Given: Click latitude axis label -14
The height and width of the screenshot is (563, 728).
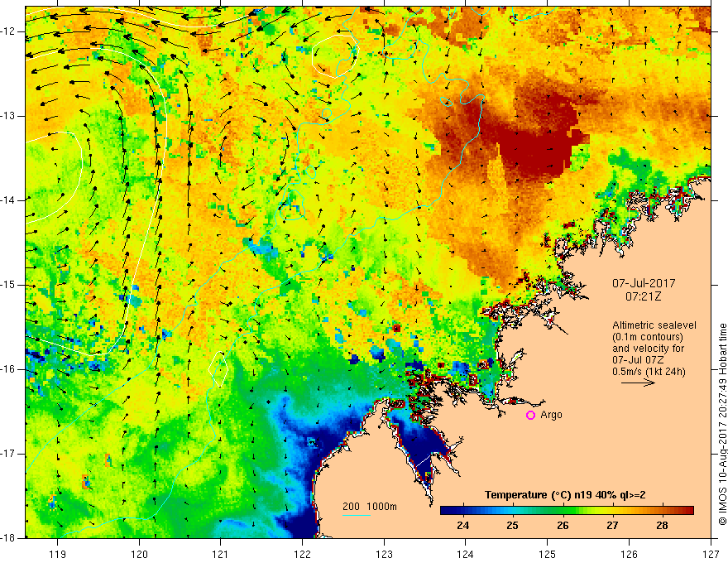Looking at the screenshot, I should 8,200.
